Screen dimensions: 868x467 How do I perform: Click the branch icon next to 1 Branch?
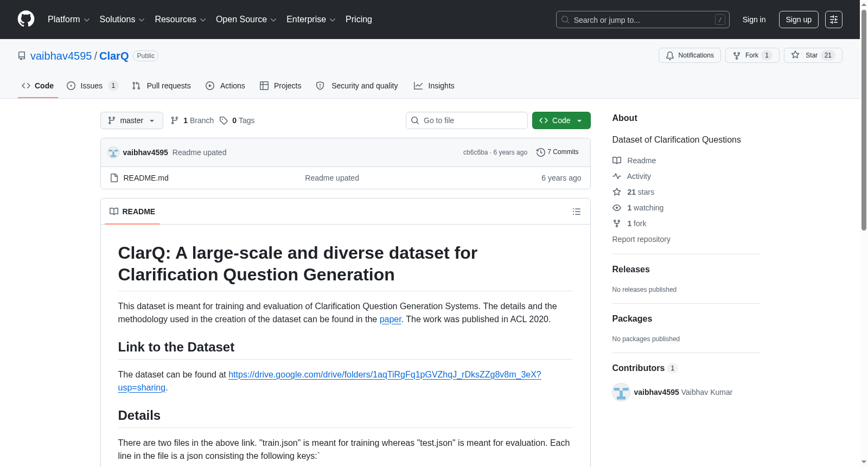pyautogui.click(x=175, y=120)
